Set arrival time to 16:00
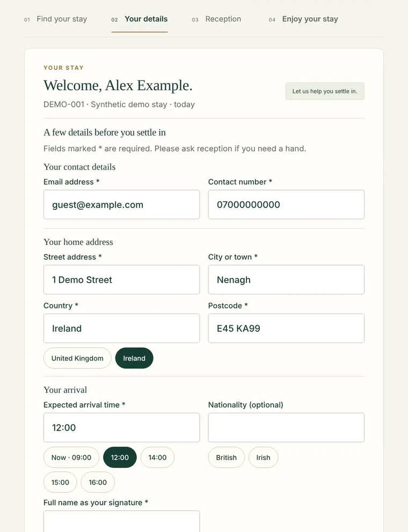 98,482
